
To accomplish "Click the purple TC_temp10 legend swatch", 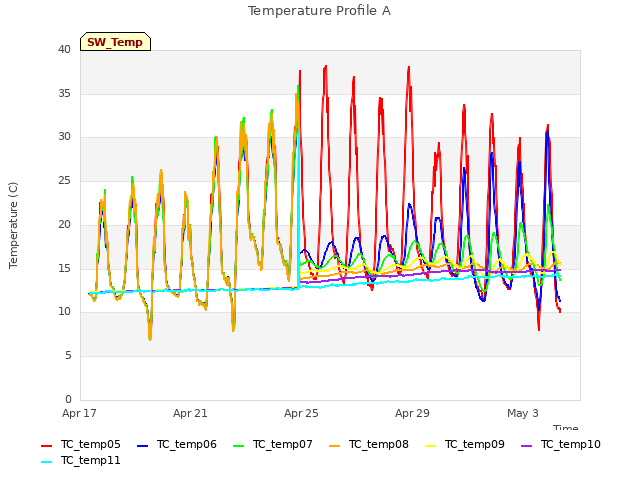I will [x=527, y=446].
